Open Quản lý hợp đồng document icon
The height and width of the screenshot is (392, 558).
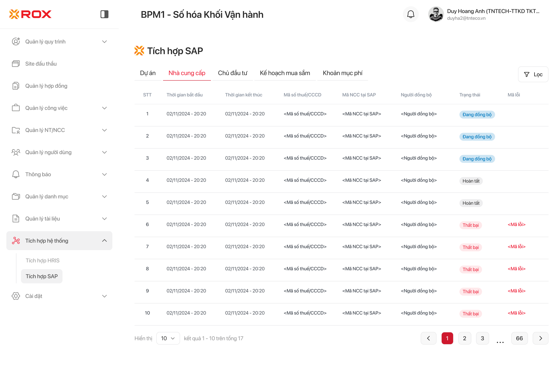pos(16,86)
